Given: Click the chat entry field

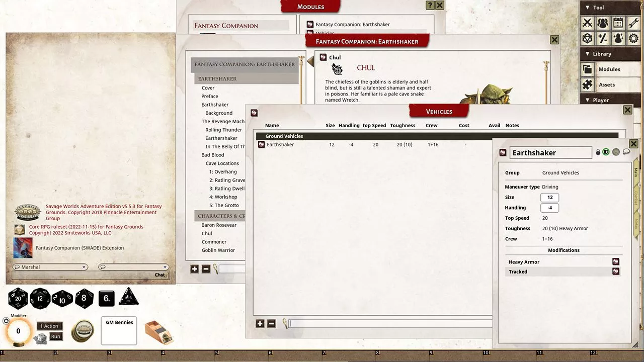Looking at the screenshot, I should coord(82,275).
